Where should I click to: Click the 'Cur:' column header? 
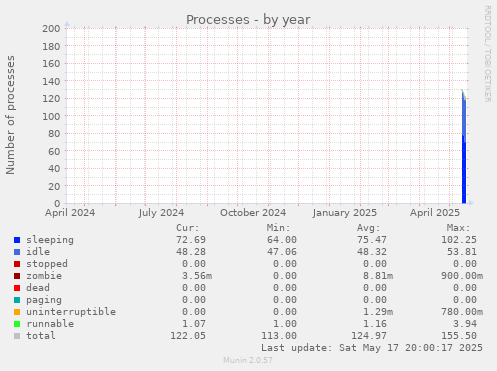(188, 228)
